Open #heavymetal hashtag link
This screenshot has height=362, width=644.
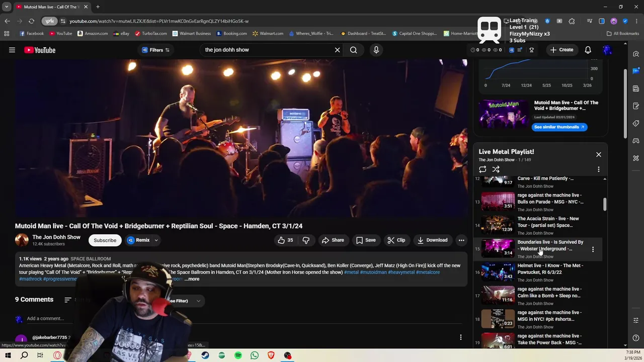point(401,273)
